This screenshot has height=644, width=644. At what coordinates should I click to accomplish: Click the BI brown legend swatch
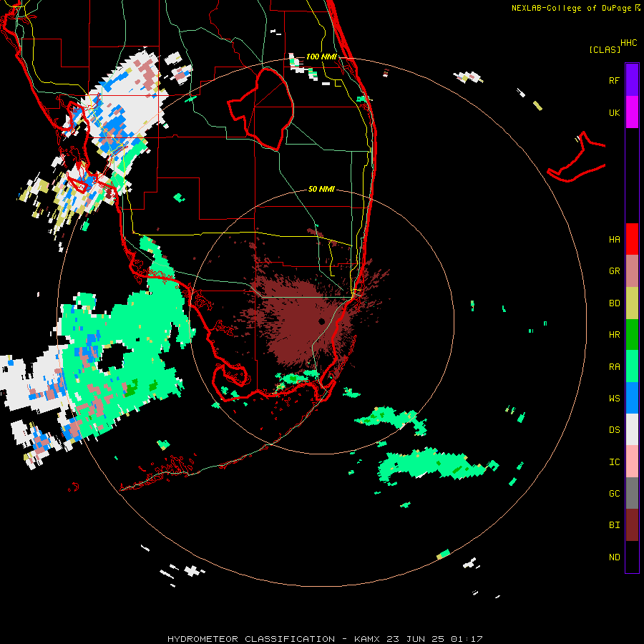click(x=632, y=525)
